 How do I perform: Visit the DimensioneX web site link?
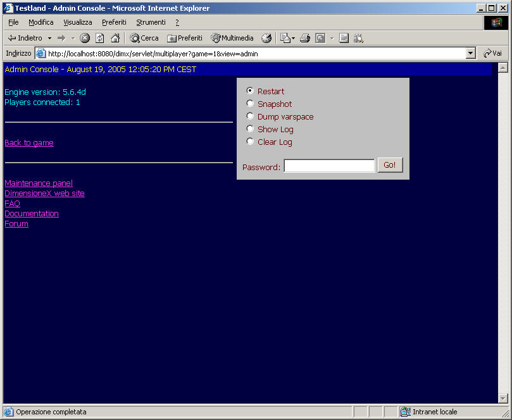point(44,193)
